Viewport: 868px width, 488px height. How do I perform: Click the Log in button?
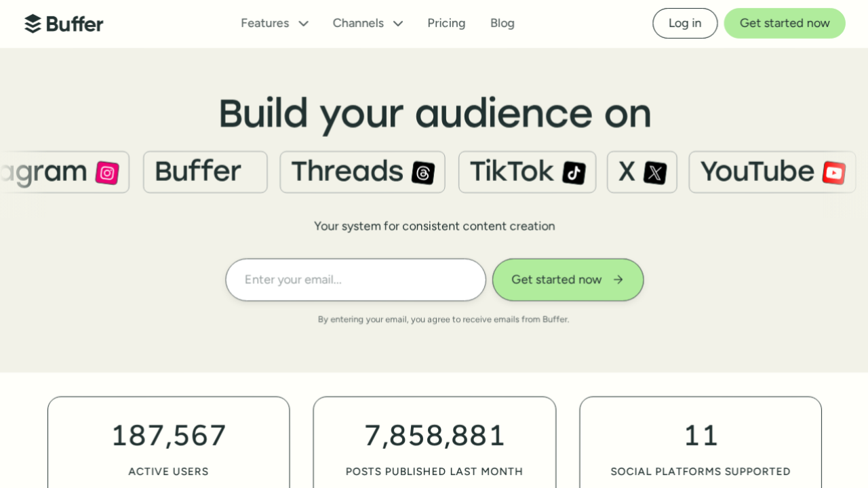[x=685, y=23]
